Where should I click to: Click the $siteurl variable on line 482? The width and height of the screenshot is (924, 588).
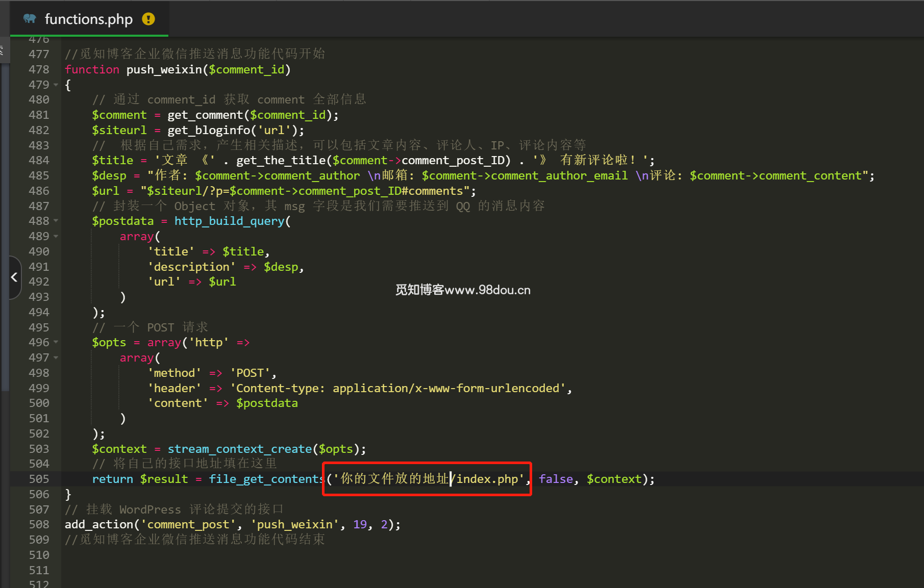click(x=119, y=131)
